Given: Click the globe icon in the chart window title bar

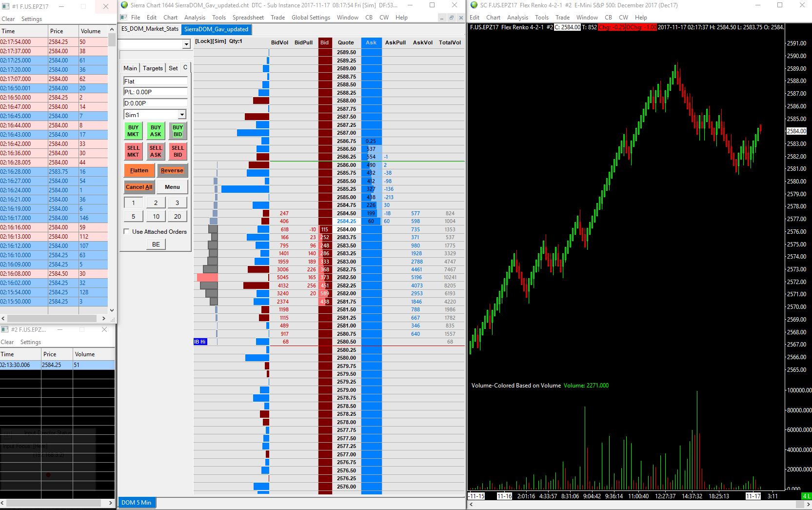Looking at the screenshot, I should (x=473, y=5).
